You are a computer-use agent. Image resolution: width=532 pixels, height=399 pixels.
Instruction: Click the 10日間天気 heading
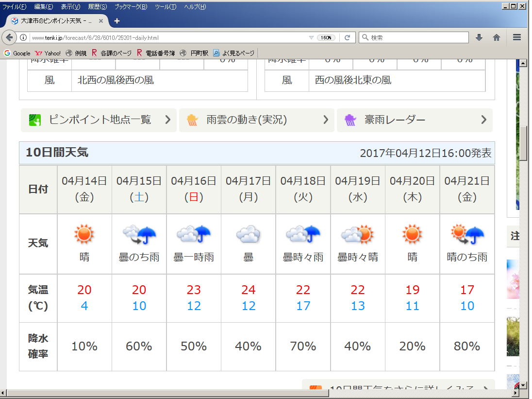coord(57,152)
